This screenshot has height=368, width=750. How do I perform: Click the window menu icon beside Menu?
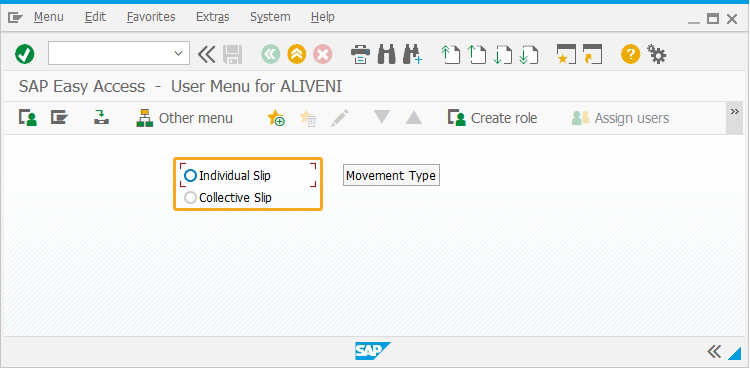(x=15, y=18)
